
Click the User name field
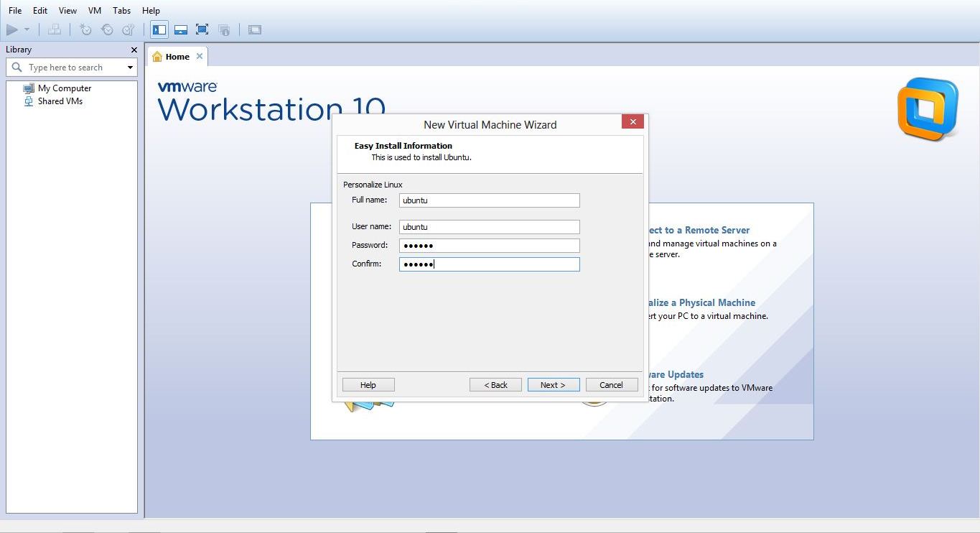490,227
